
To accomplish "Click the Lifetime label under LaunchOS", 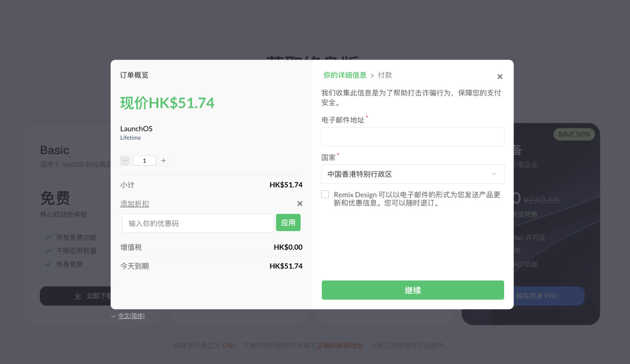I will (x=130, y=138).
